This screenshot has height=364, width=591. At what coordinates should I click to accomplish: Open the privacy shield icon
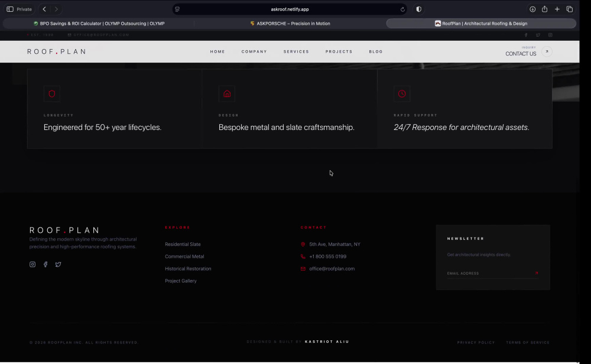[x=419, y=9]
